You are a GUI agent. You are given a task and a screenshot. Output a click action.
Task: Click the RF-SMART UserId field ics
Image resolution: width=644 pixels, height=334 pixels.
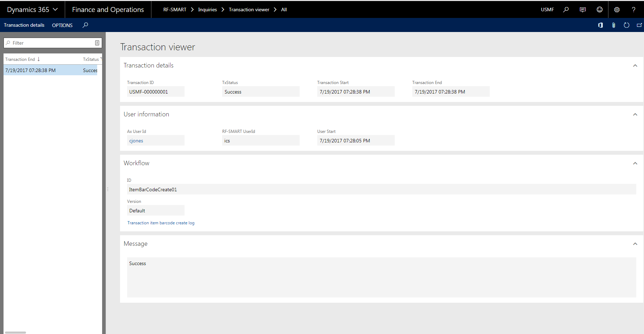pyautogui.click(x=261, y=140)
